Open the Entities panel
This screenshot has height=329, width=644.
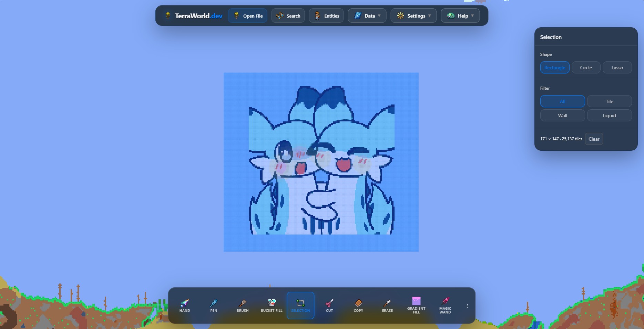[326, 16]
